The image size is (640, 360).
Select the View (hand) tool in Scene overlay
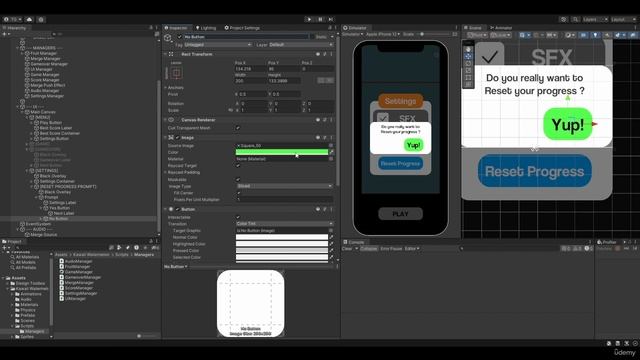[x=468, y=49]
